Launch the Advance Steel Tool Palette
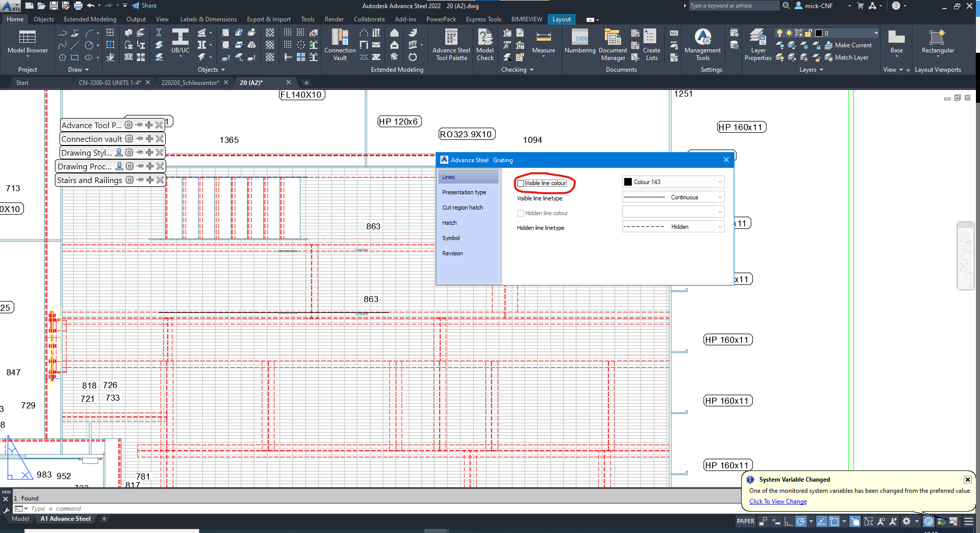This screenshot has width=980, height=533. 451,45
